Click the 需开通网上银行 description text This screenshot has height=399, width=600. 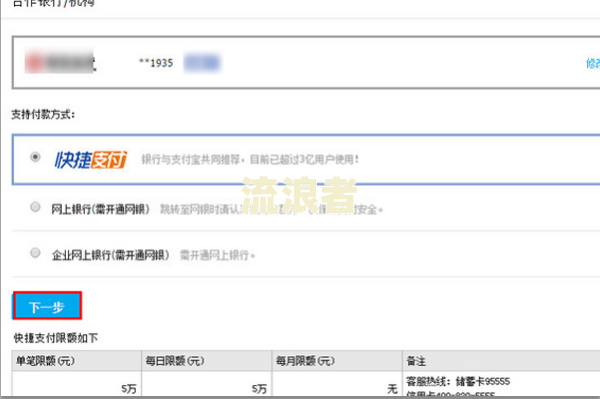217,255
